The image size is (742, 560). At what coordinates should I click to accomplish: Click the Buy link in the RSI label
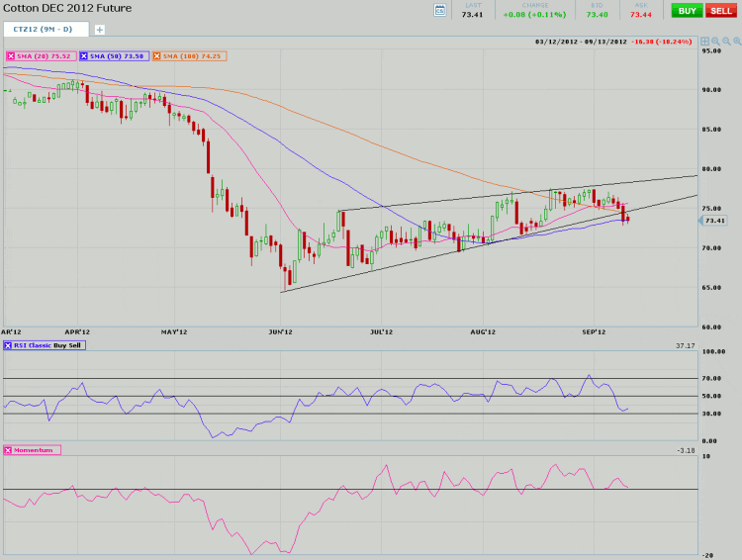[60, 345]
